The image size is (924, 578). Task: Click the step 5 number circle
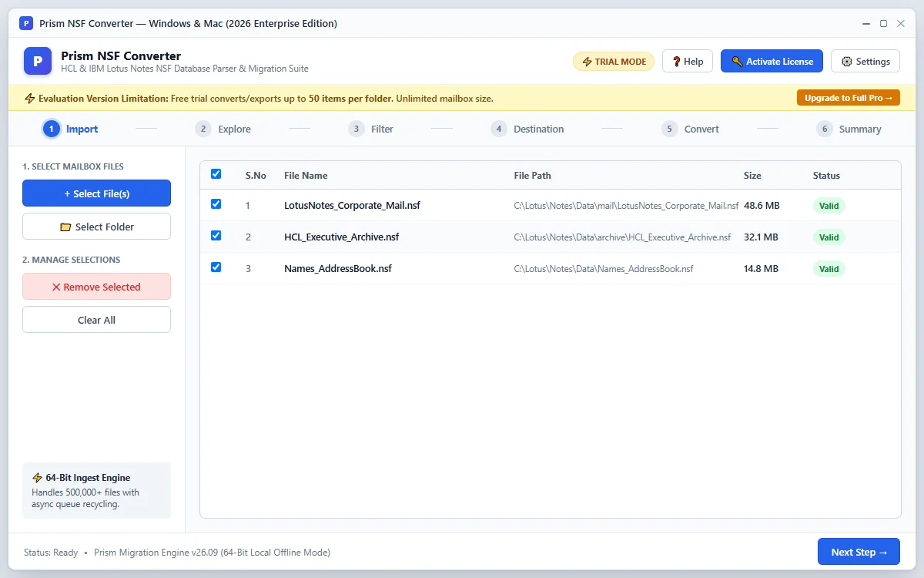[x=670, y=129]
